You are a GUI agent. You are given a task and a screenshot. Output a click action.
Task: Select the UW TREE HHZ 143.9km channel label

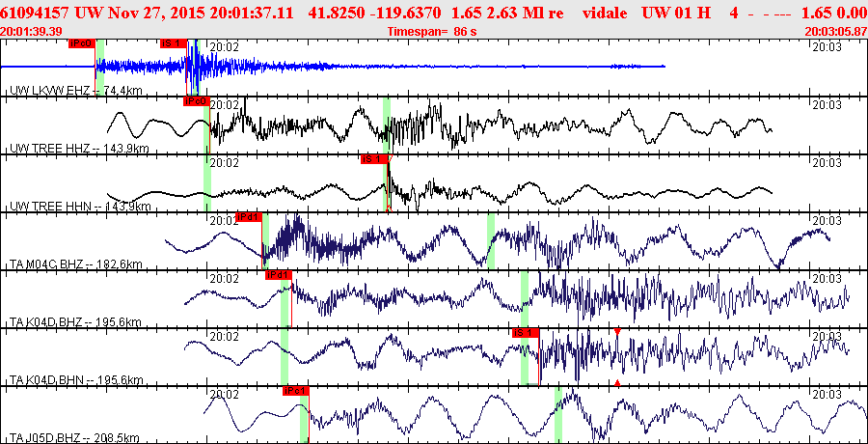(x=79, y=148)
